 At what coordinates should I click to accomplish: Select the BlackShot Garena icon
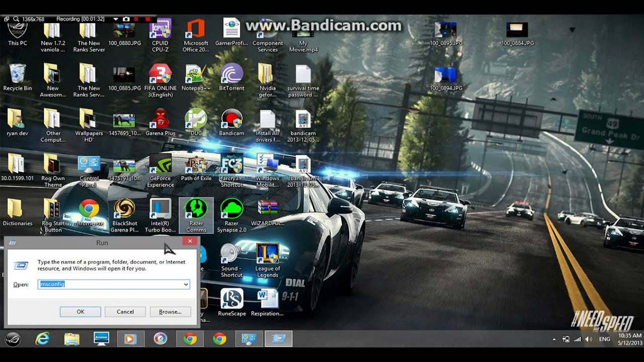point(125,216)
